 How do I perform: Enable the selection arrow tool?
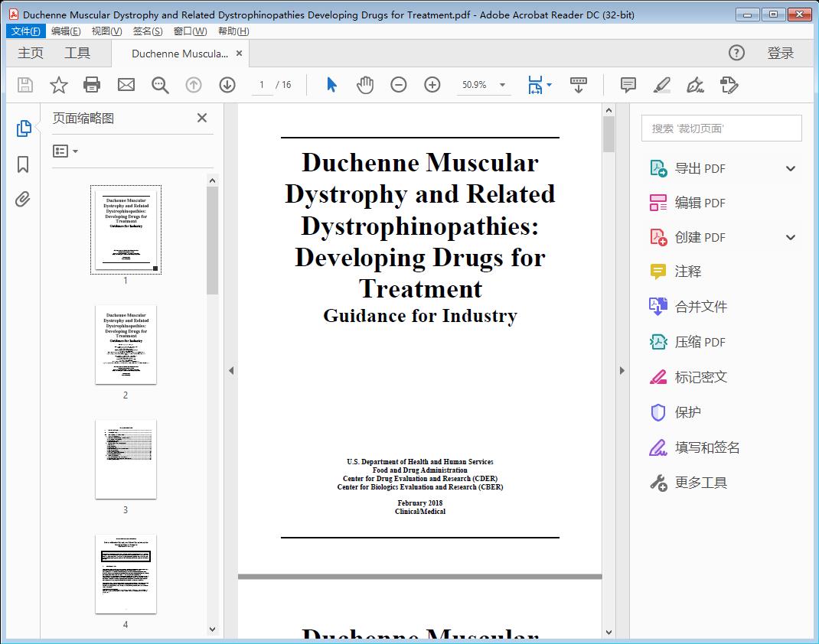coord(331,85)
